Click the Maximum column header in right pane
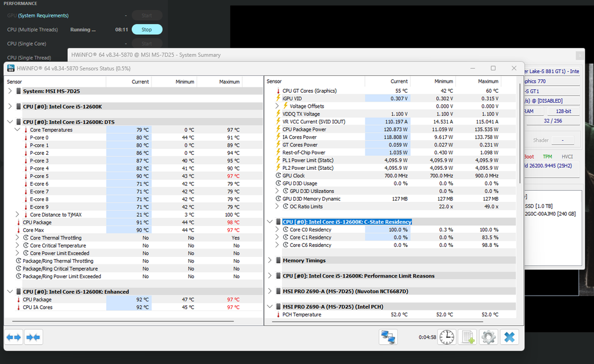The width and height of the screenshot is (594, 364). pyautogui.click(x=479, y=81)
